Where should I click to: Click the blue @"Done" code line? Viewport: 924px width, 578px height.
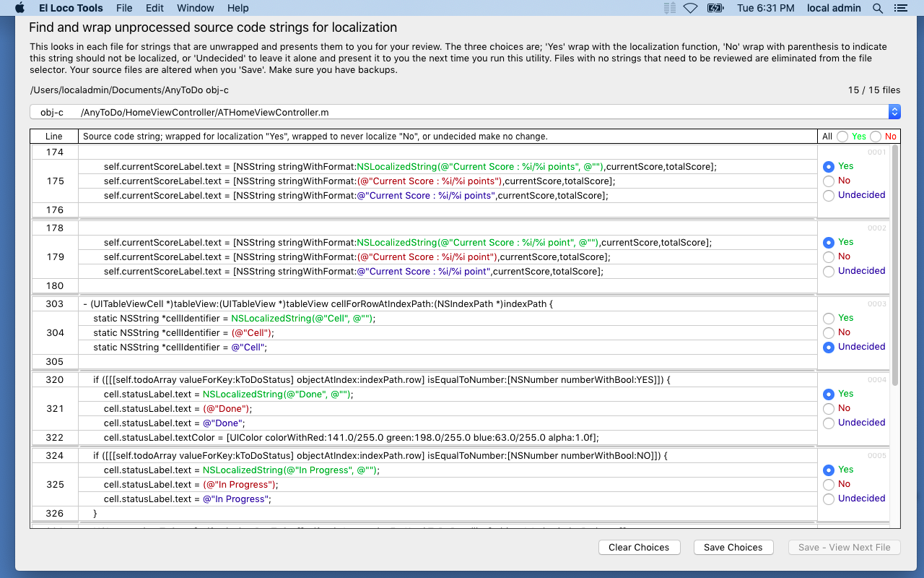448,423
